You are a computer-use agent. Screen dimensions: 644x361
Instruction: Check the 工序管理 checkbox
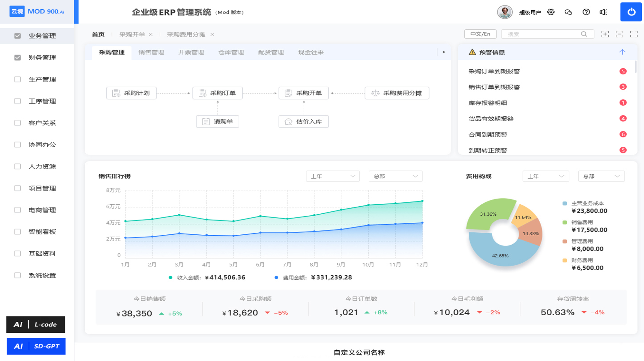click(x=18, y=101)
